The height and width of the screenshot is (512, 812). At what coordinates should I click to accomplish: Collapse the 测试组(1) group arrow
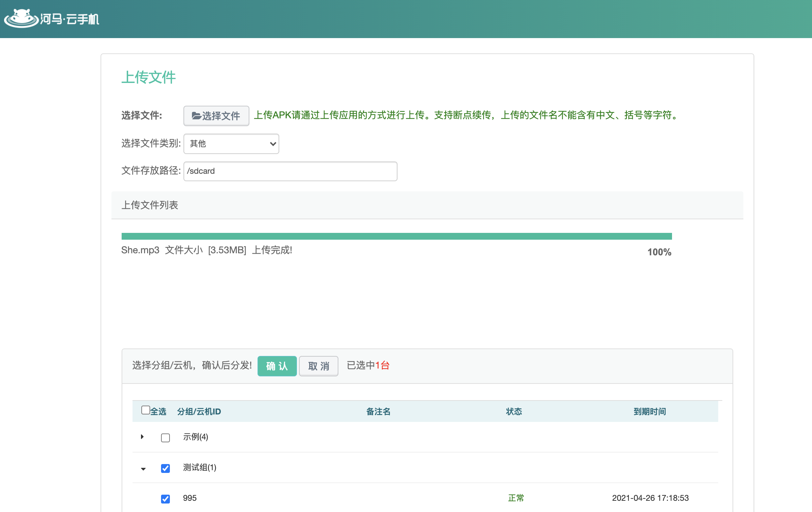click(x=143, y=469)
